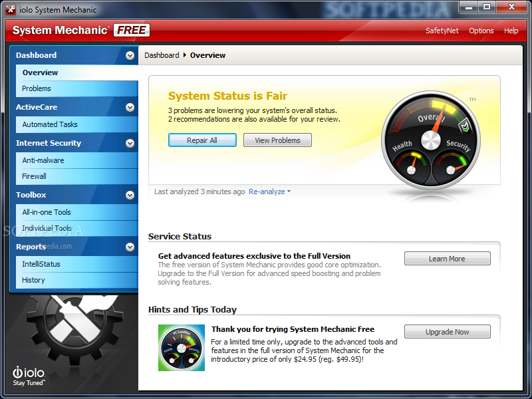The height and width of the screenshot is (399, 532).
Task: Open the Help menu
Action: (x=511, y=31)
